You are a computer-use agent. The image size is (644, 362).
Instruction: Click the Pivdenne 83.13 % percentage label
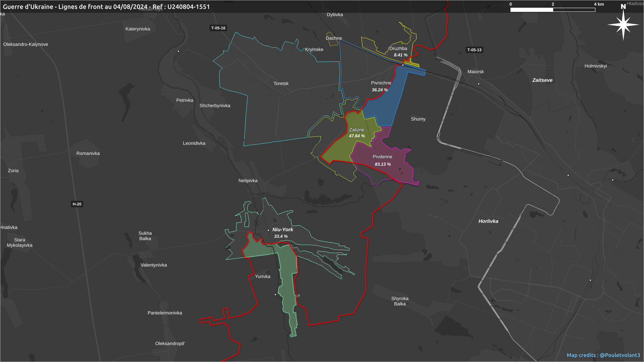383,164
